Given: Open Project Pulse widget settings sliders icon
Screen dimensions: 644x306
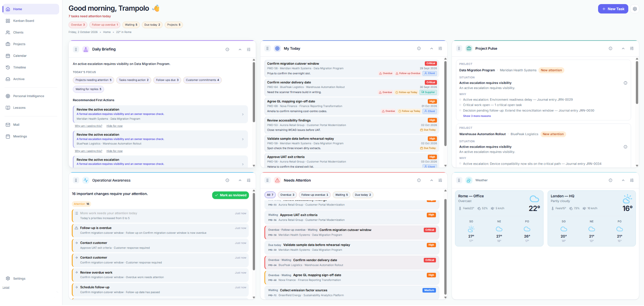Looking at the screenshot, I should [x=632, y=49].
